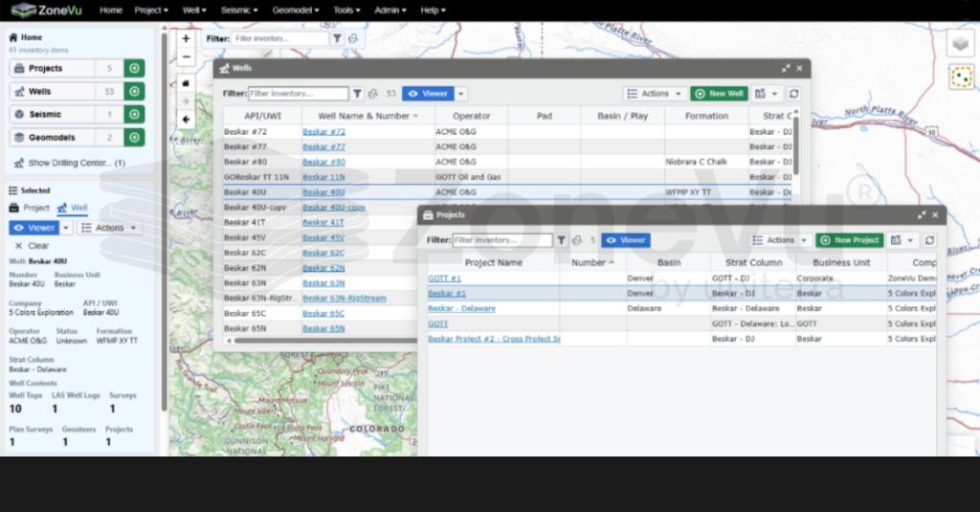Shrink the Projects window
This screenshot has height=512, width=980.
[922, 215]
